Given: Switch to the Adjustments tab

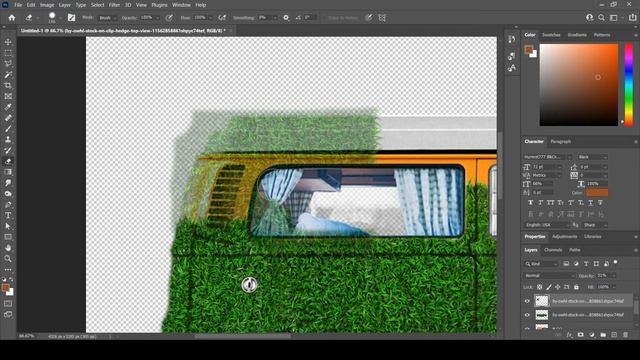Looking at the screenshot, I should (564, 237).
